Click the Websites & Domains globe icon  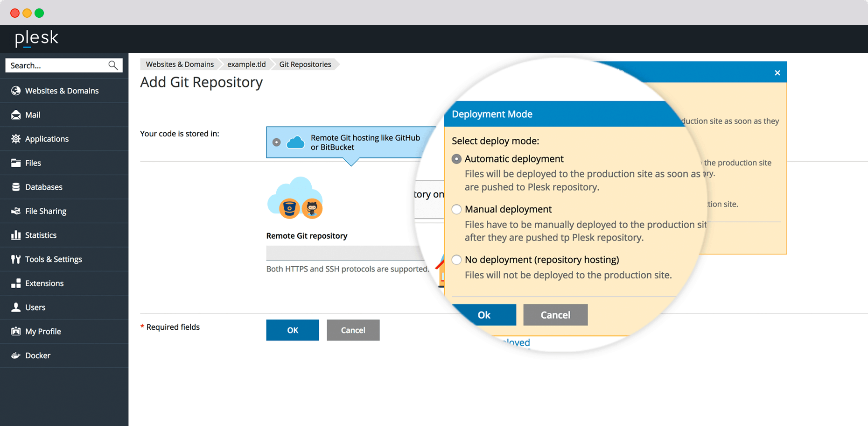(16, 91)
